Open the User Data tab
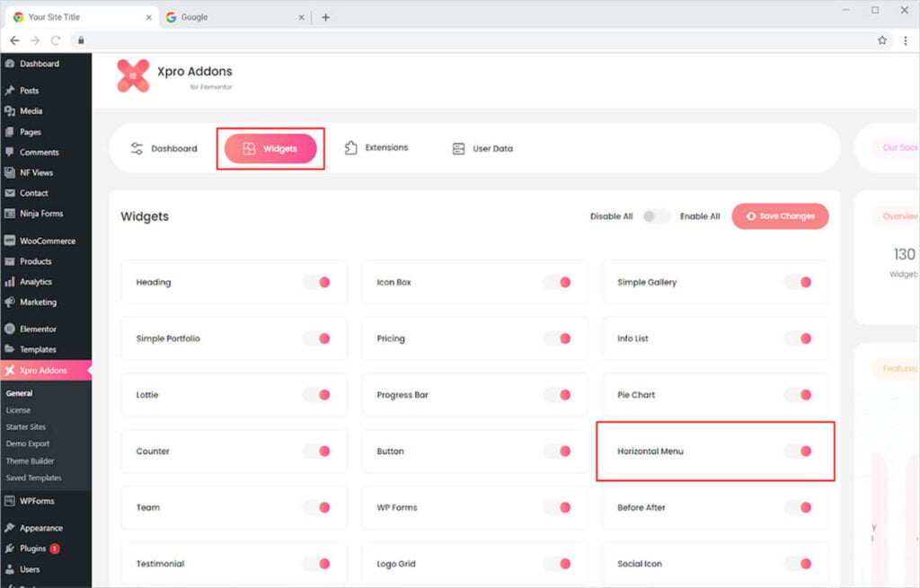The width and height of the screenshot is (920, 588). pyautogui.click(x=482, y=149)
